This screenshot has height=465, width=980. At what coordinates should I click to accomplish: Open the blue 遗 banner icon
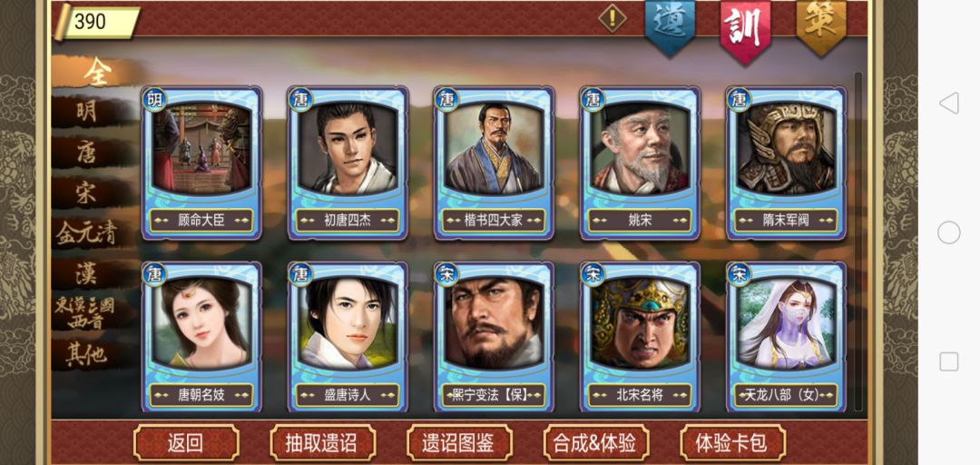click(670, 27)
